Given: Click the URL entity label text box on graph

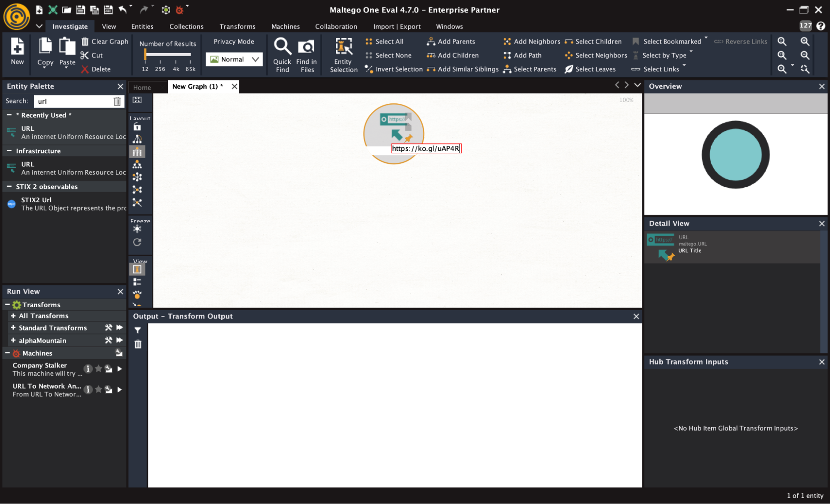Looking at the screenshot, I should pyautogui.click(x=426, y=149).
